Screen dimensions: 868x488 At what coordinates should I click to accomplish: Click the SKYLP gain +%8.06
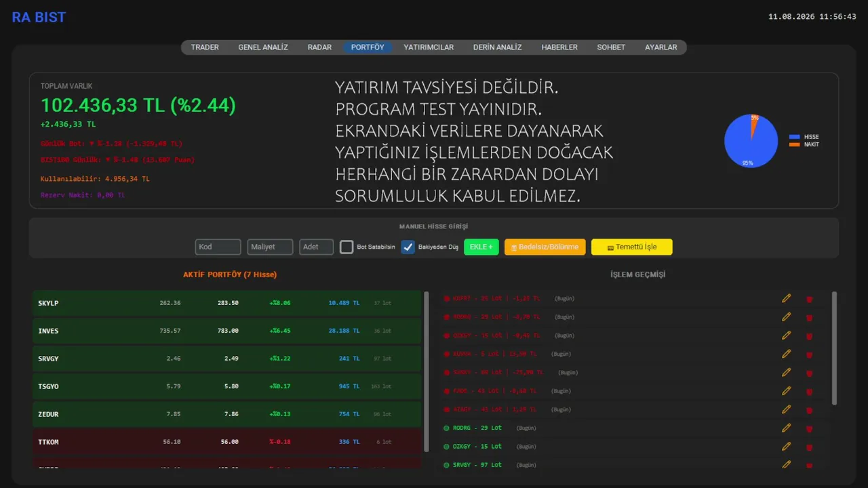click(279, 303)
